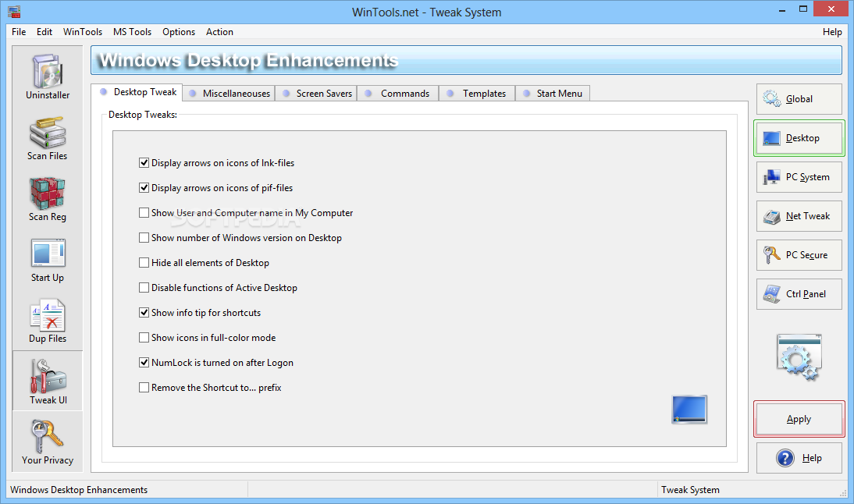Viewport: 854px width, 504px height.
Task: Open the Uninstaller tool in sidebar
Action: pos(48,76)
